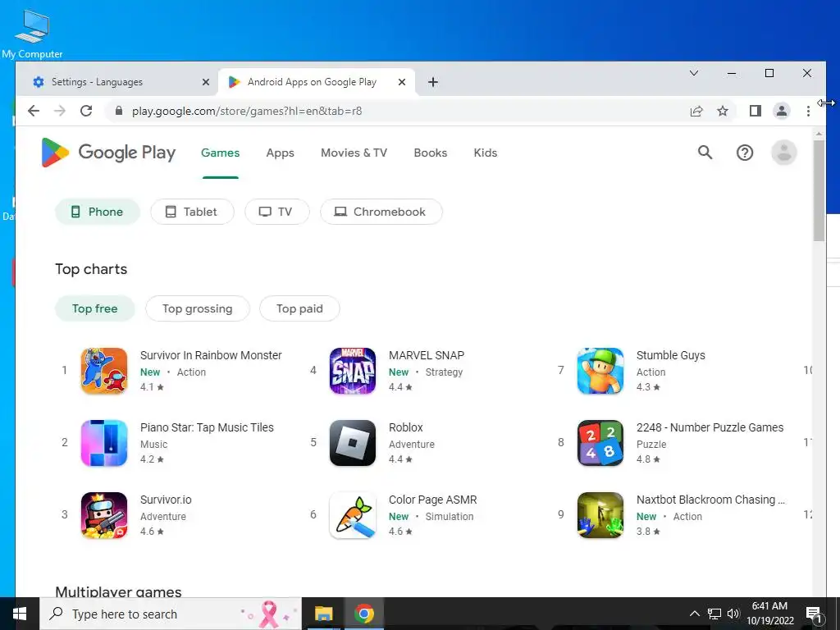Click the Google Play logo
Viewport: 840px width, 630px height.
(x=109, y=153)
